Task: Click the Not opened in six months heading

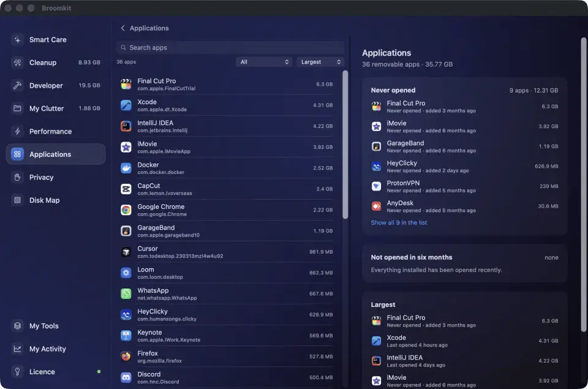Action: click(412, 257)
